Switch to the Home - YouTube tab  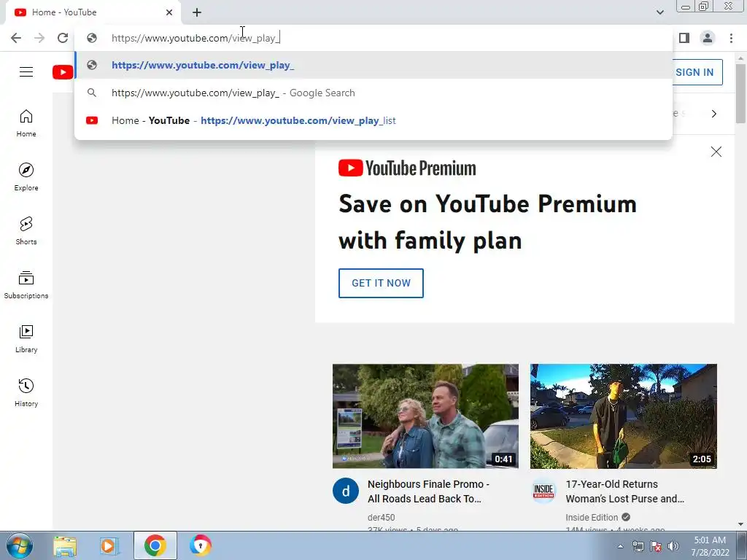(93, 12)
